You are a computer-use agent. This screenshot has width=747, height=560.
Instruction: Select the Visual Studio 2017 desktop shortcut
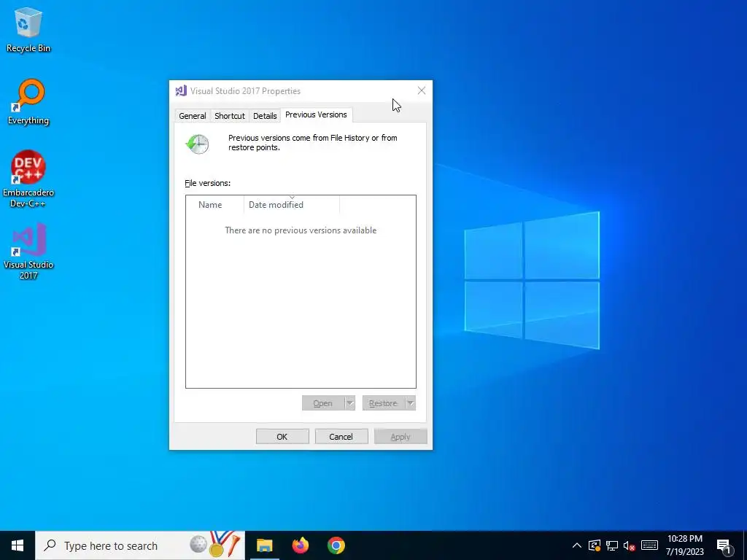(28, 251)
